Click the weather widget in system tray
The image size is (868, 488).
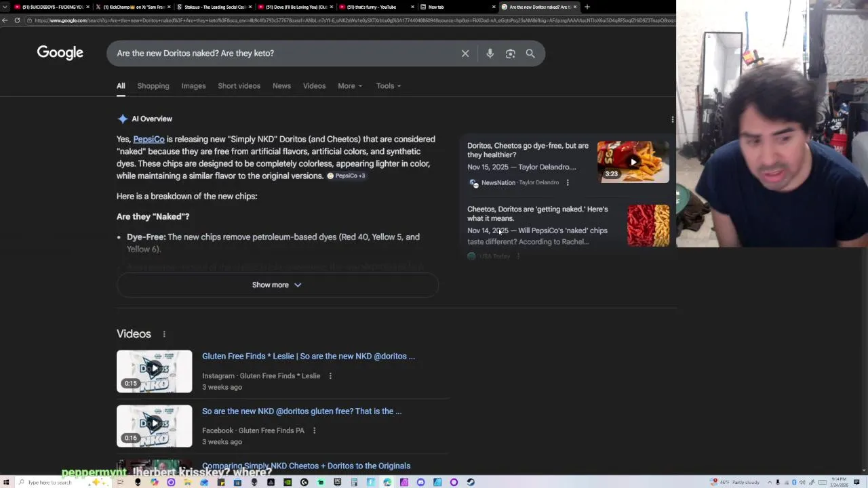click(x=735, y=482)
